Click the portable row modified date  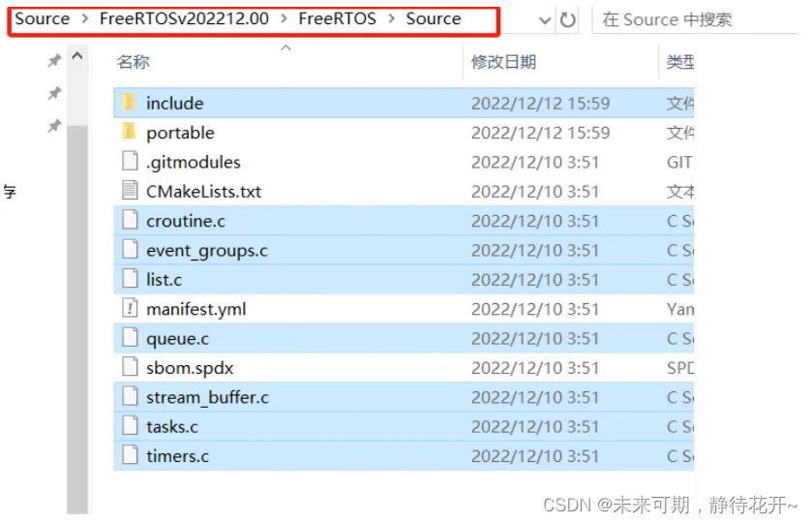(540, 133)
